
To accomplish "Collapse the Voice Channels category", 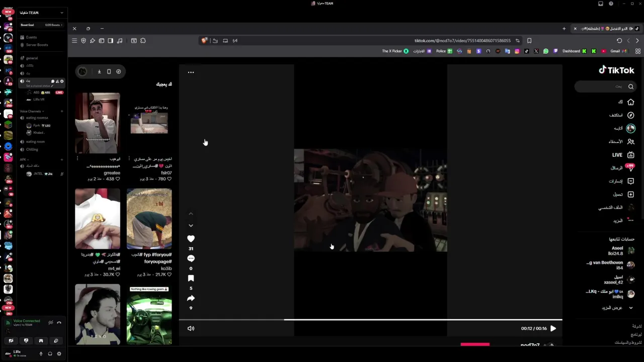I will pyautogui.click(x=31, y=111).
